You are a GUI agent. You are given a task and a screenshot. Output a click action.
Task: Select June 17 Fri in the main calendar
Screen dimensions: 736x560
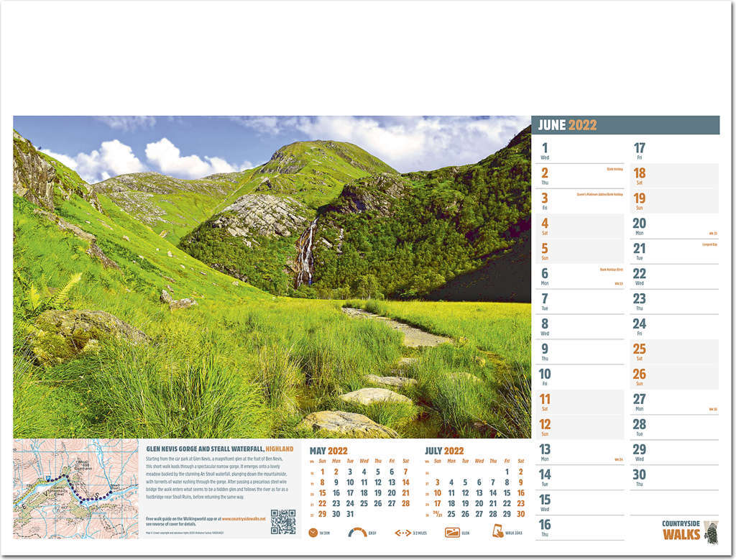[x=674, y=151]
